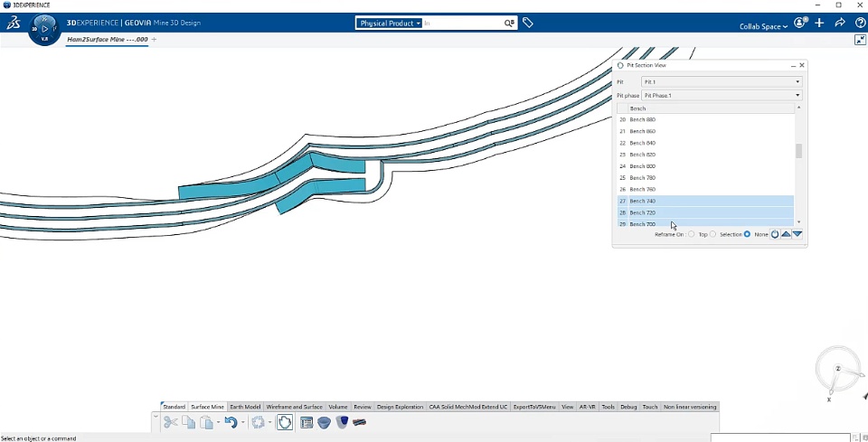868x442 pixels.
Task: Open the 3DEXPERIENCE compass
Action: tap(44, 29)
